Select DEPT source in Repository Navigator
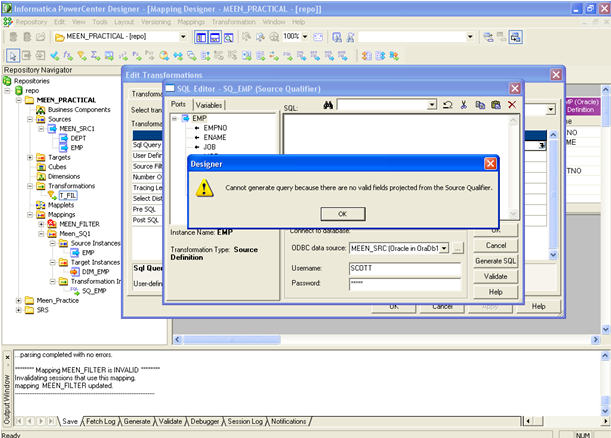 pyautogui.click(x=78, y=138)
